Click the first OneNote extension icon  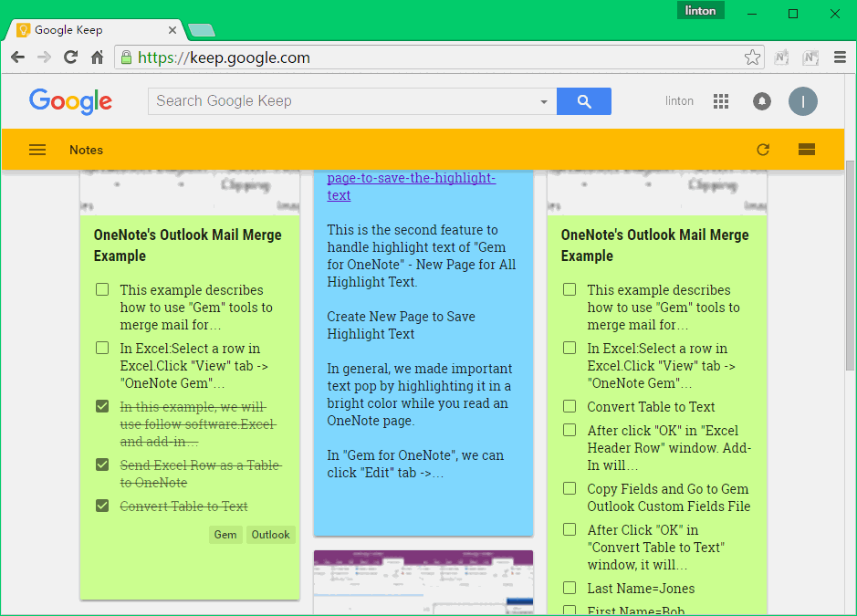(781, 57)
